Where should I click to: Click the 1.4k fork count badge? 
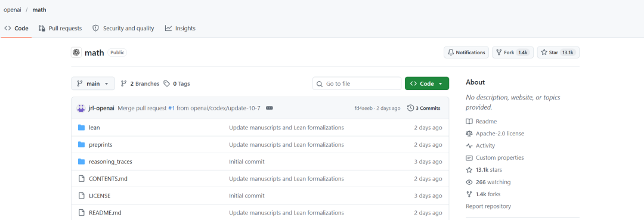[523, 52]
